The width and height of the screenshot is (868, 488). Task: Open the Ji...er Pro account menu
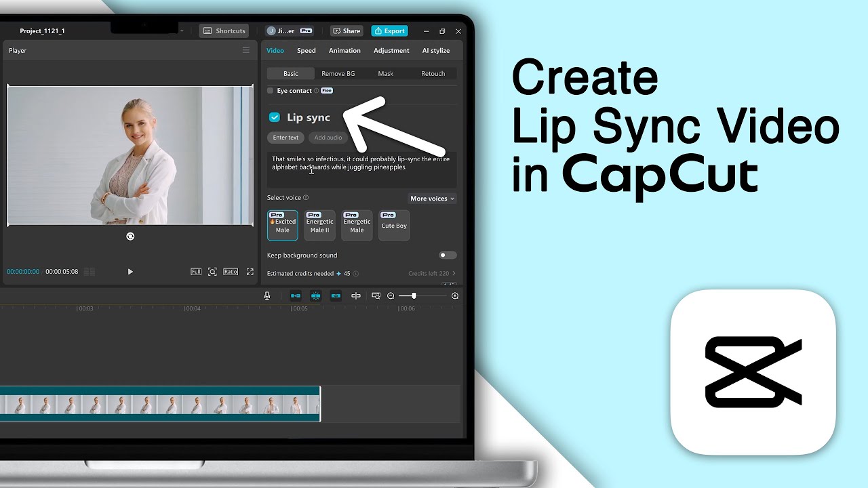pos(290,30)
